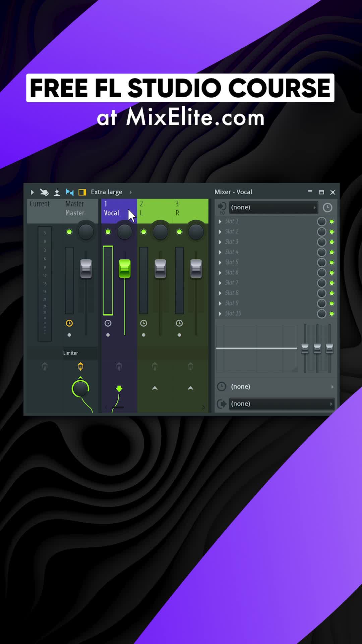Click the Current track arm disk icon
The width and height of the screenshot is (362, 644).
click(x=45, y=367)
